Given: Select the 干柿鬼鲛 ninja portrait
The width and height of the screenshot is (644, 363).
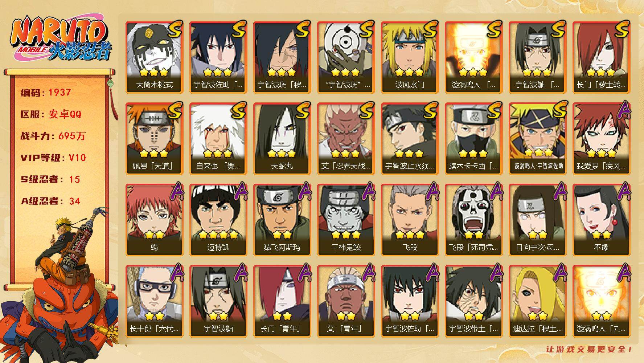Looking at the screenshot, I should pos(346,220).
